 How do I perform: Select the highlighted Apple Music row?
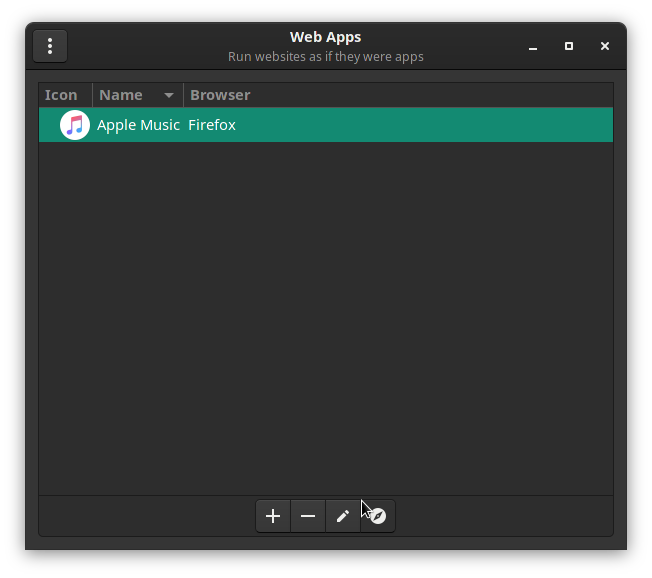(x=326, y=125)
